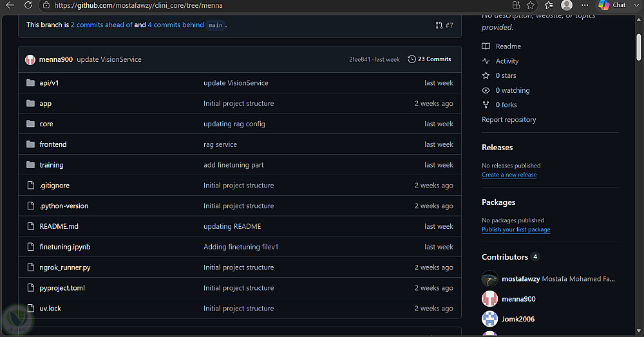Click '4 commits behind' link
The image size is (644, 337).
176,24
